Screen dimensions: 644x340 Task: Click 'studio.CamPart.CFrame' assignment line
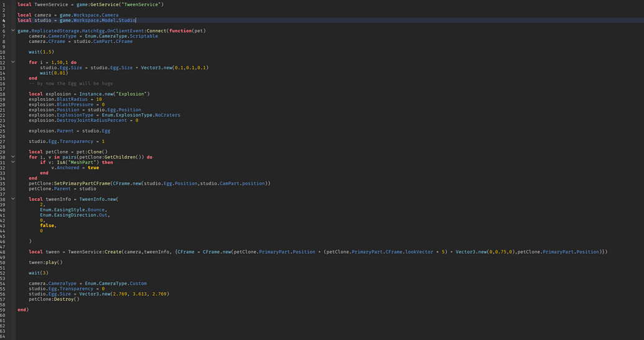(80, 42)
